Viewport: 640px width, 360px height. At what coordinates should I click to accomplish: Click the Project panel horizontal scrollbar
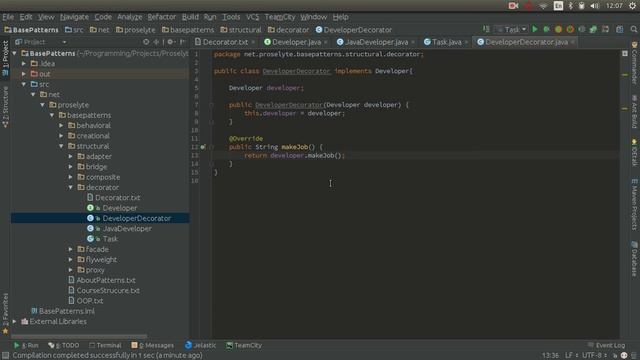click(79, 337)
